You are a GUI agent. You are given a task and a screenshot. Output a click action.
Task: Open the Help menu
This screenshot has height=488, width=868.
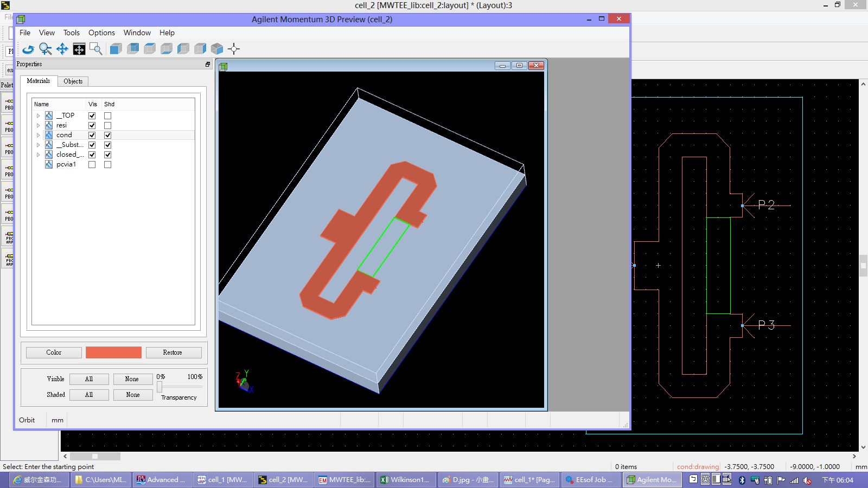point(167,33)
